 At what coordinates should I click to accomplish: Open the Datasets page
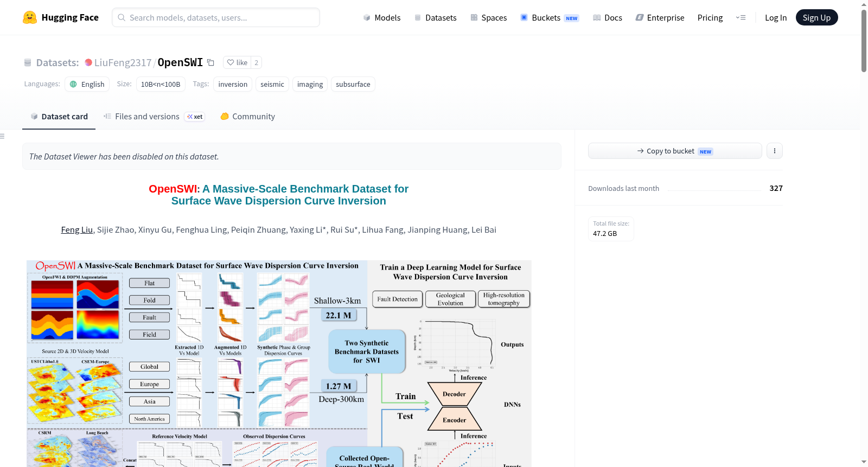(x=435, y=17)
